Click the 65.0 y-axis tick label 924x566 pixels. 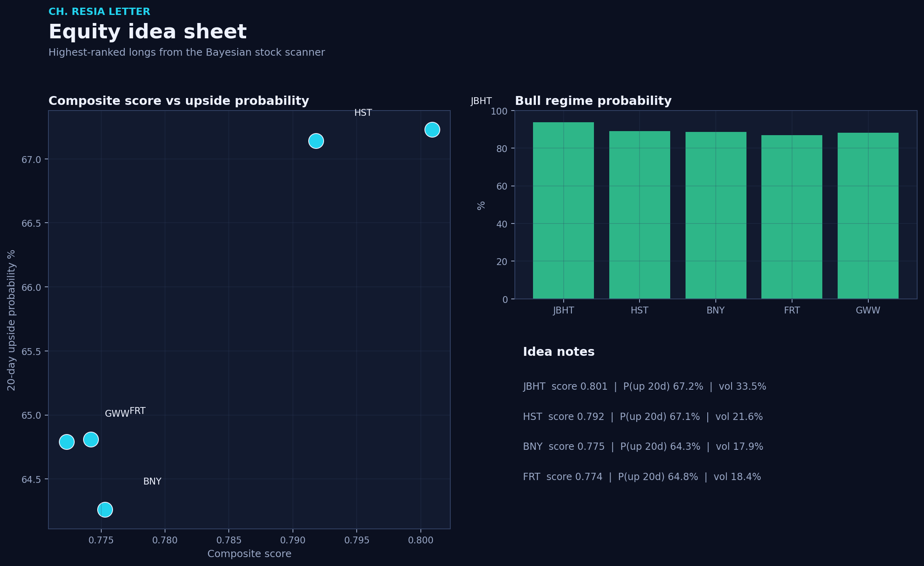[x=31, y=416]
